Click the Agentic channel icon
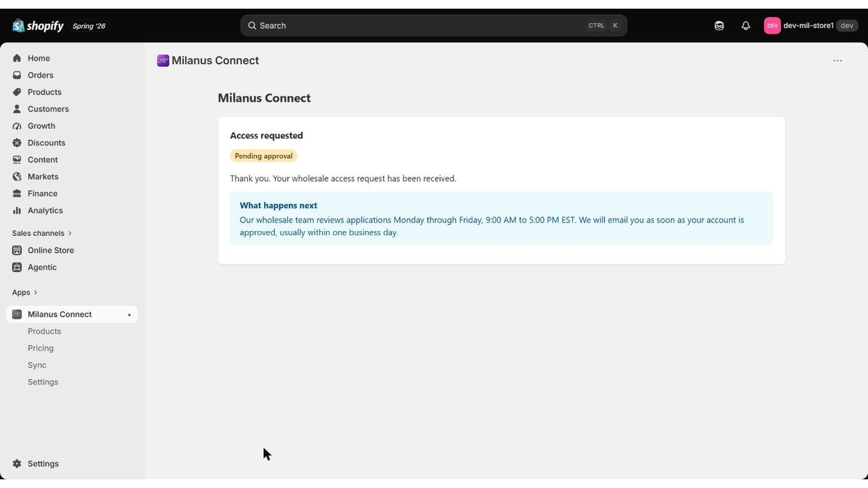Image resolution: width=868 pixels, height=488 pixels. 17,267
